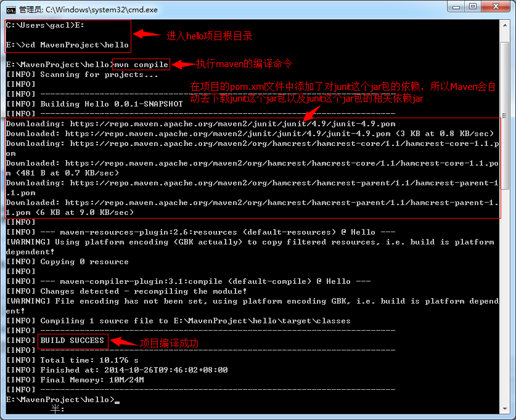Minimize the cmd.exe window

pos(456,7)
